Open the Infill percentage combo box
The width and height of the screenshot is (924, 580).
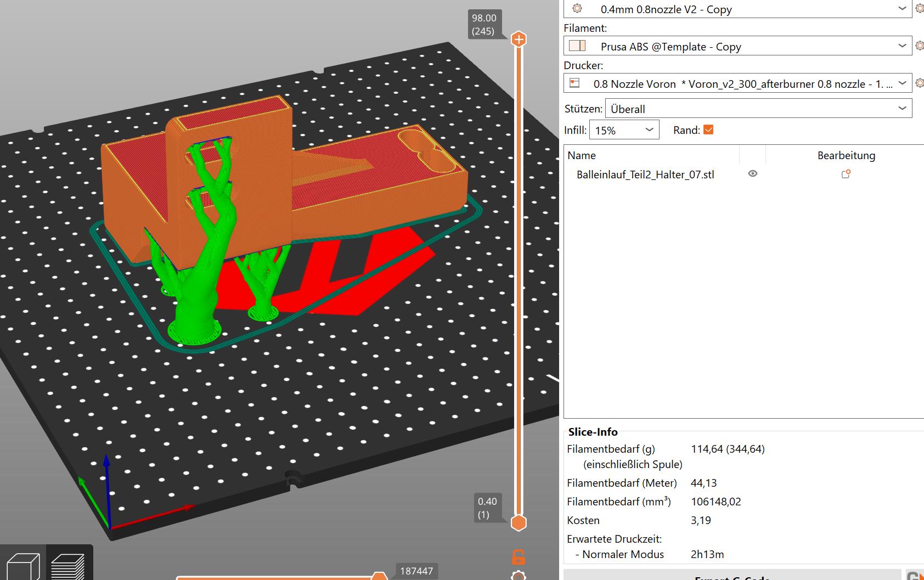coord(624,130)
